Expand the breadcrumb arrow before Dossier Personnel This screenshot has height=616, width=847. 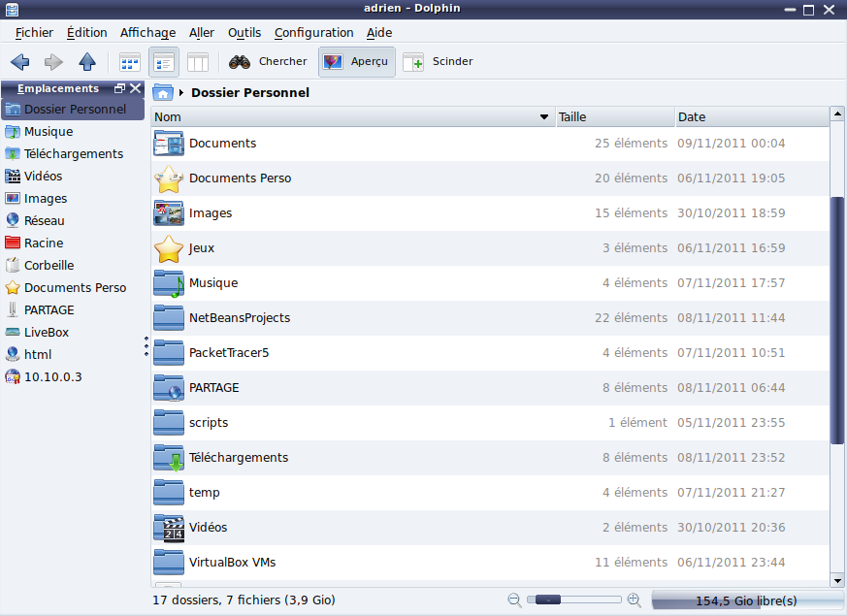(181, 93)
